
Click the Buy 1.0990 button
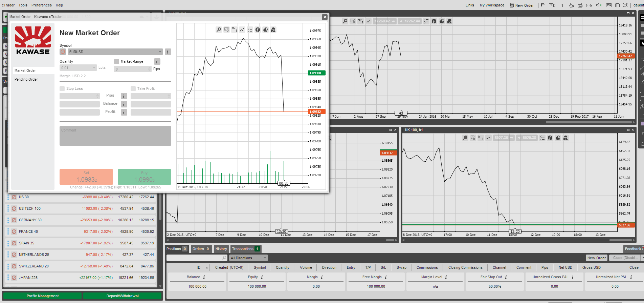pyautogui.click(x=145, y=177)
